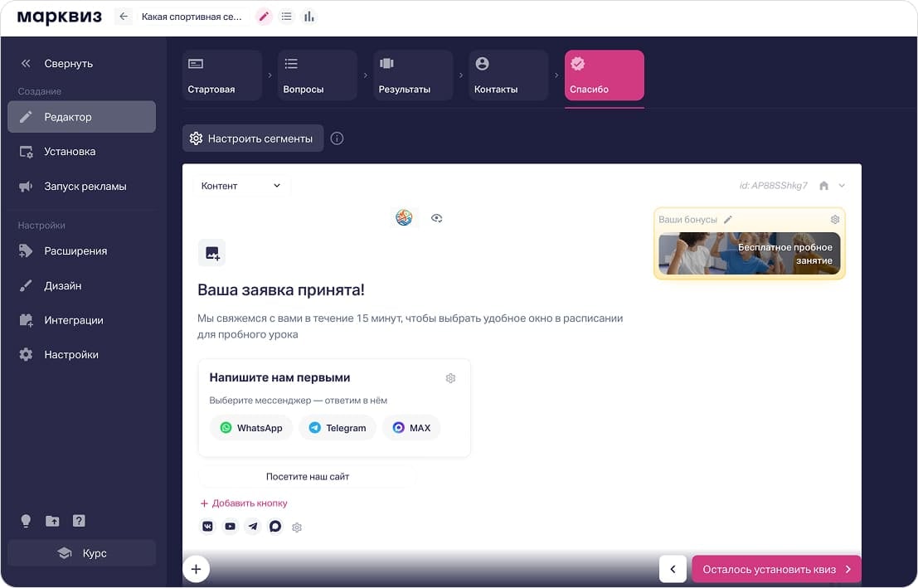This screenshot has height=588, width=918.
Task: Click the page id AP88SShkg7 text
Action: coord(773,186)
